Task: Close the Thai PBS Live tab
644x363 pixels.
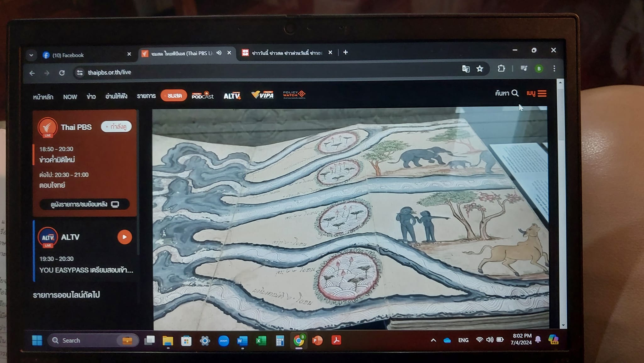Action: tap(229, 53)
